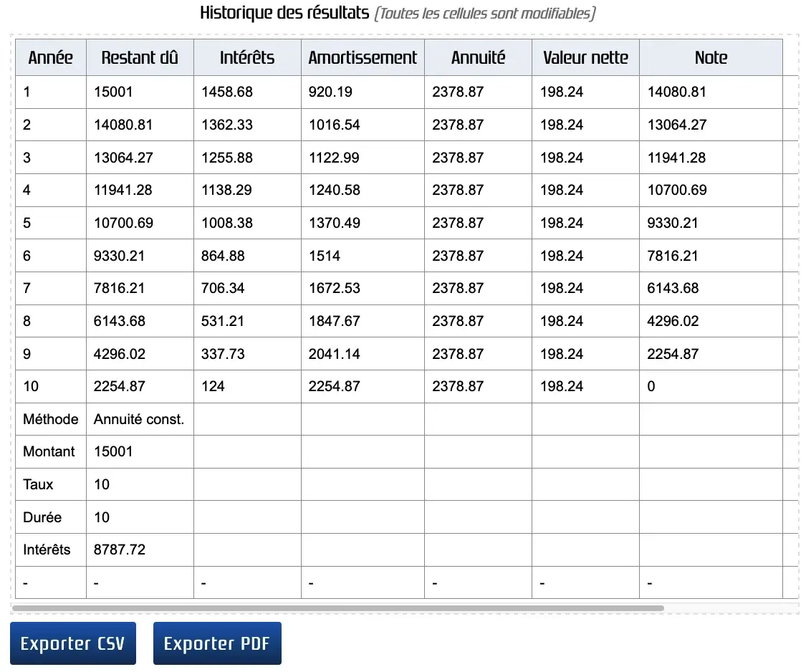This screenshot has height=672, width=806.
Task: Select the Annuité column header
Action: point(478,57)
